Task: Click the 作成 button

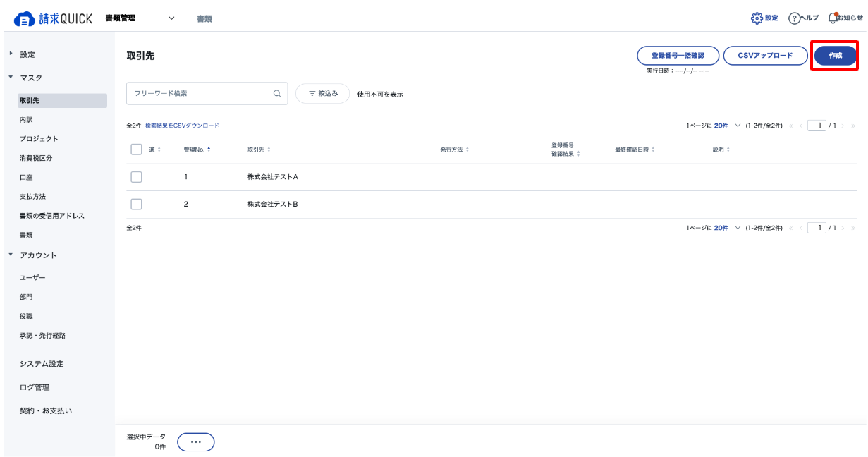Action: point(835,55)
